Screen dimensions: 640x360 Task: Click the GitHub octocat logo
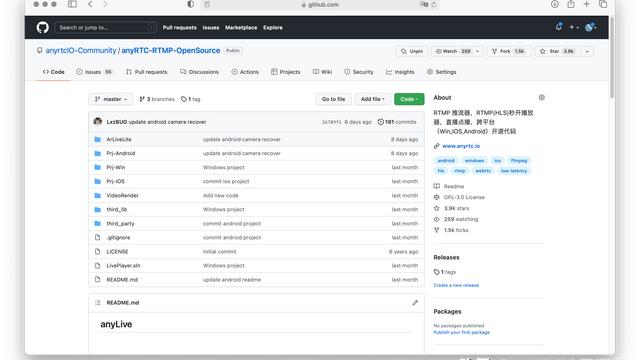pos(42,27)
